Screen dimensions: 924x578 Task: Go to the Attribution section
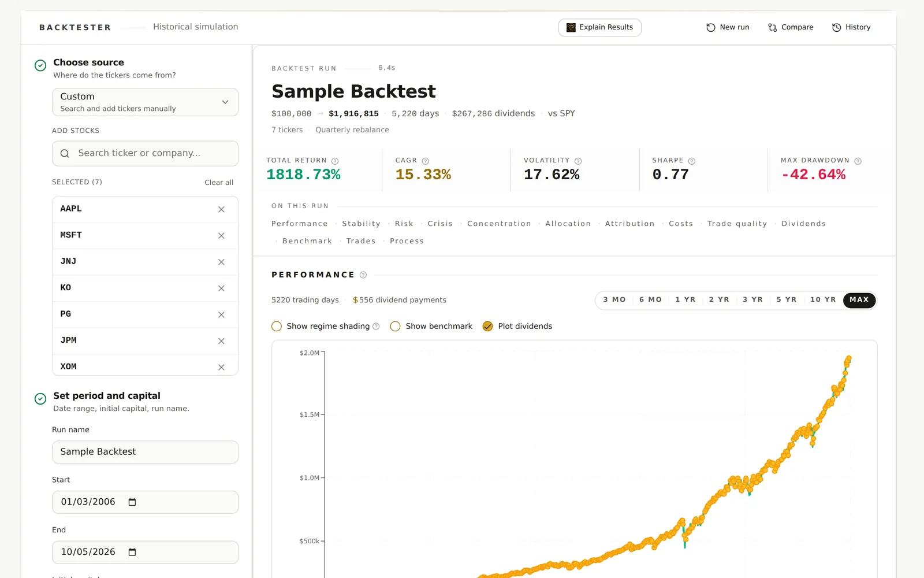tap(629, 224)
